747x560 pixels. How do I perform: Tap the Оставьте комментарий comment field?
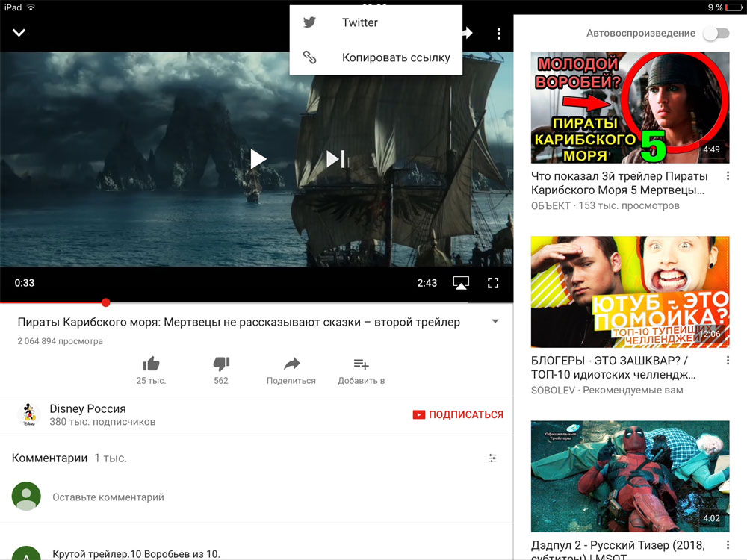(x=108, y=497)
